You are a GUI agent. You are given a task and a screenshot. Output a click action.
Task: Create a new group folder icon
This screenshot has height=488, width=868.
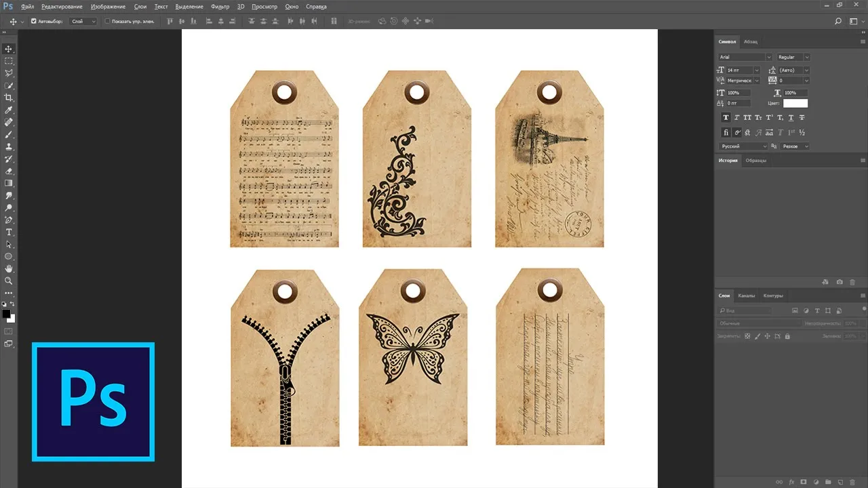tap(828, 482)
